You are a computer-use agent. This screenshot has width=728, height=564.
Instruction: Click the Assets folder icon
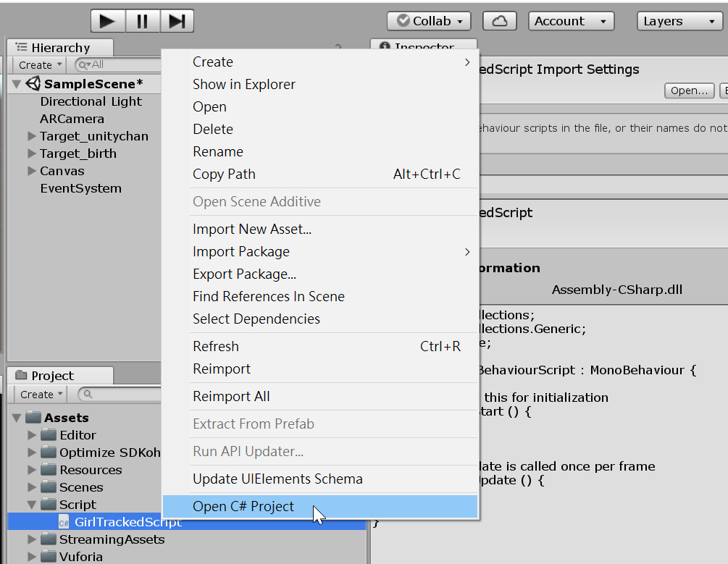pos(33,417)
